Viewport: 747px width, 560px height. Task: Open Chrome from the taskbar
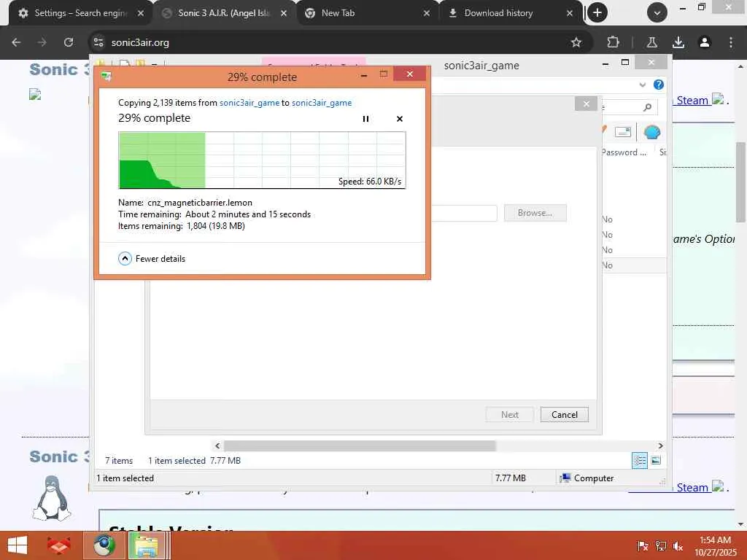tap(104, 545)
